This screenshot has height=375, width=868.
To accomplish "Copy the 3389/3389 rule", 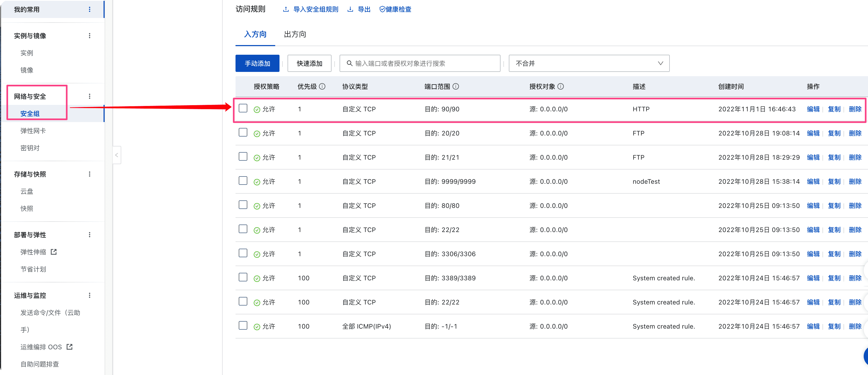I will point(834,278).
